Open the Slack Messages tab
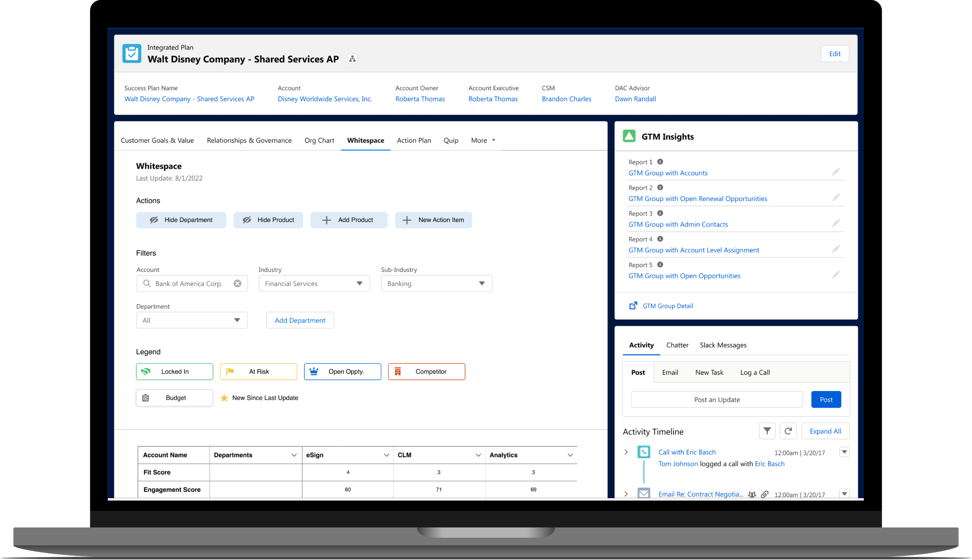 pos(723,345)
